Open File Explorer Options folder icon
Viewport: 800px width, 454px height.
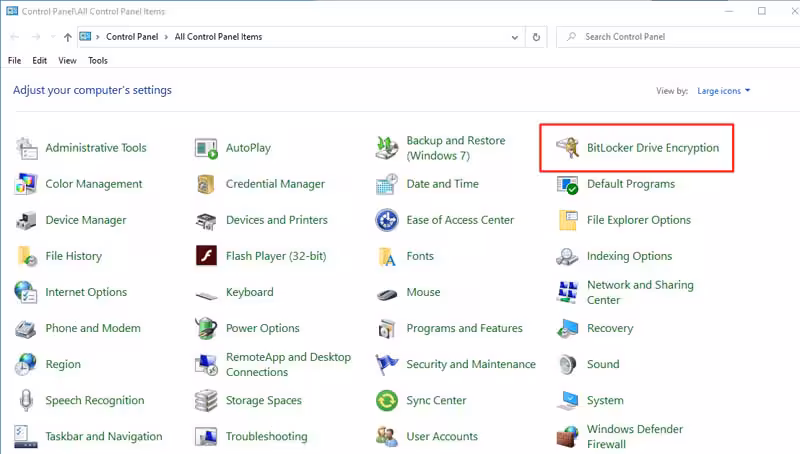click(567, 220)
